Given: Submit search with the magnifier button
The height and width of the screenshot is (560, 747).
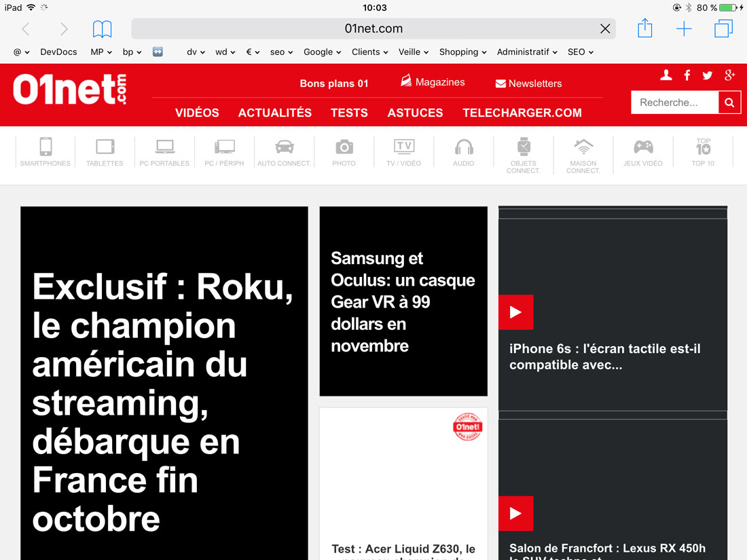Looking at the screenshot, I should pyautogui.click(x=729, y=102).
